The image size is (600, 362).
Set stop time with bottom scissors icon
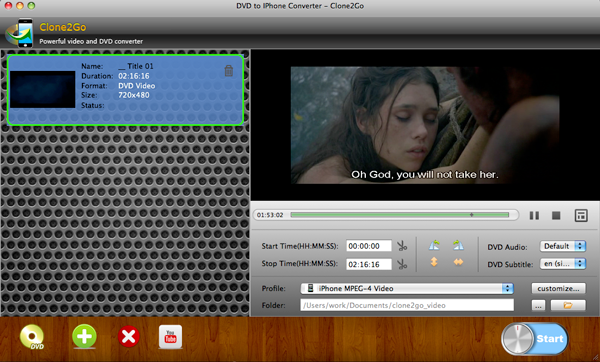pyautogui.click(x=402, y=264)
